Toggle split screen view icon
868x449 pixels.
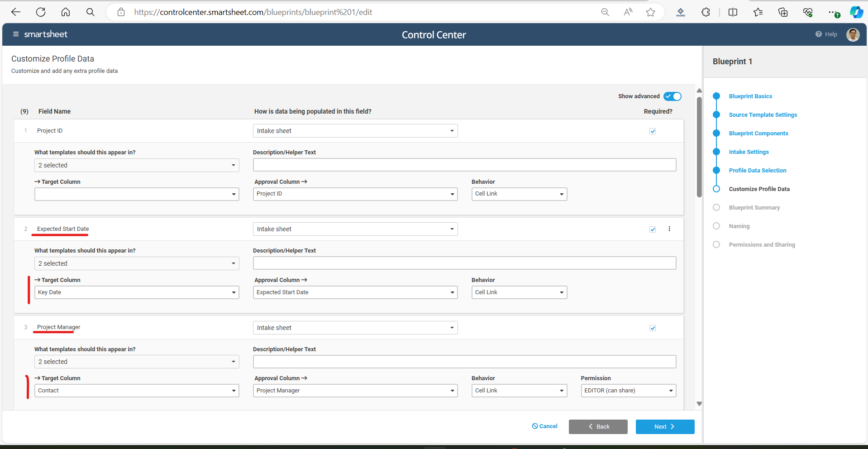(x=733, y=12)
